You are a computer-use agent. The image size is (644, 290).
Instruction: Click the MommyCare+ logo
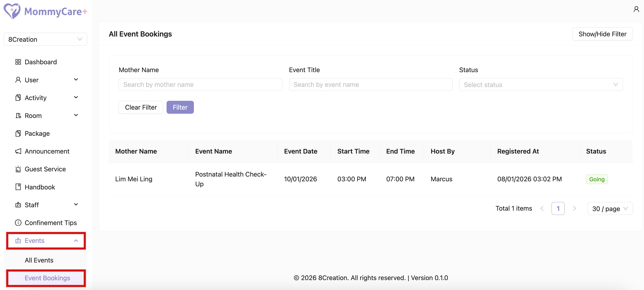[45, 11]
